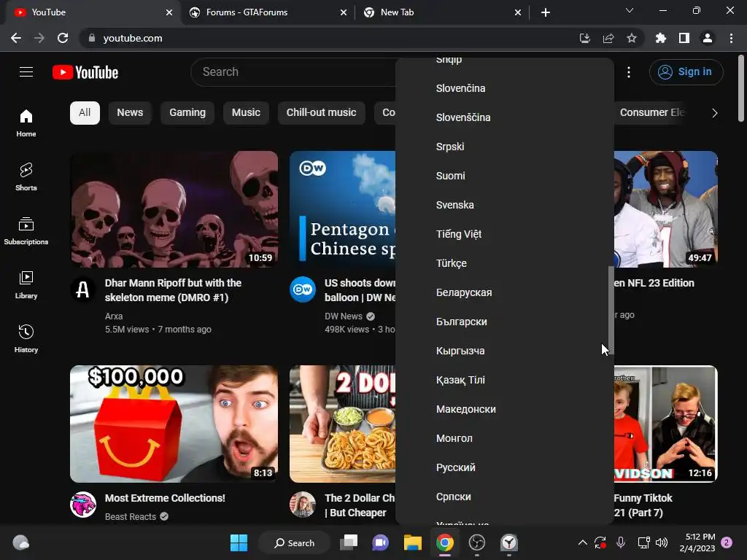This screenshot has width=747, height=560.
Task: Choose Svenska language
Action: [x=505, y=205]
